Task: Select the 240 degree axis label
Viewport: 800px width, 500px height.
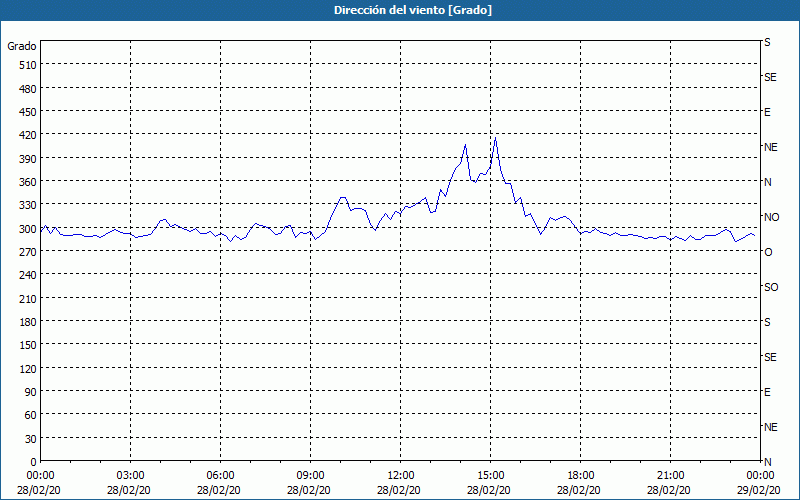Action: (x=28, y=276)
